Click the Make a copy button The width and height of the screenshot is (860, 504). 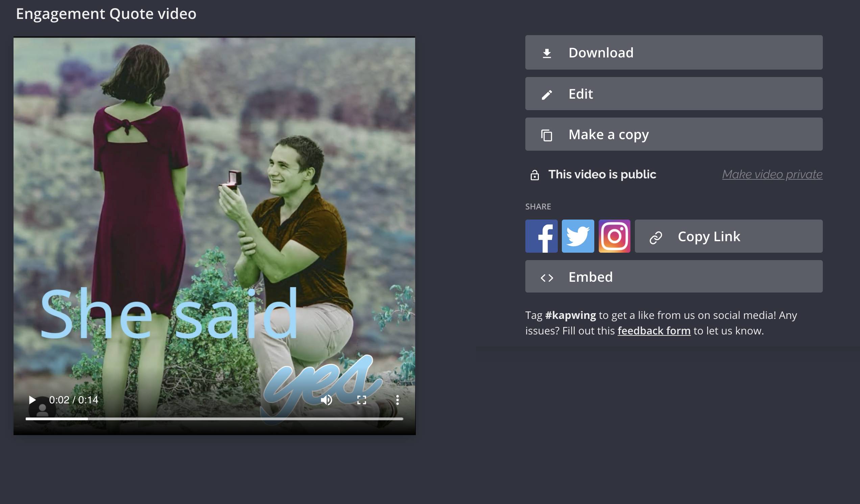click(x=674, y=134)
